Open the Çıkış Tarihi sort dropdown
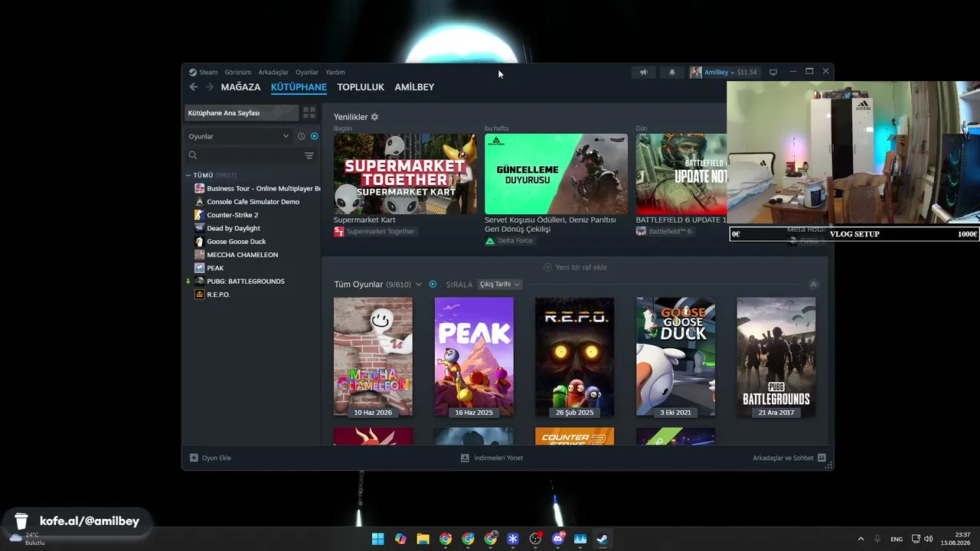Viewport: 980px width, 551px height. [x=500, y=284]
